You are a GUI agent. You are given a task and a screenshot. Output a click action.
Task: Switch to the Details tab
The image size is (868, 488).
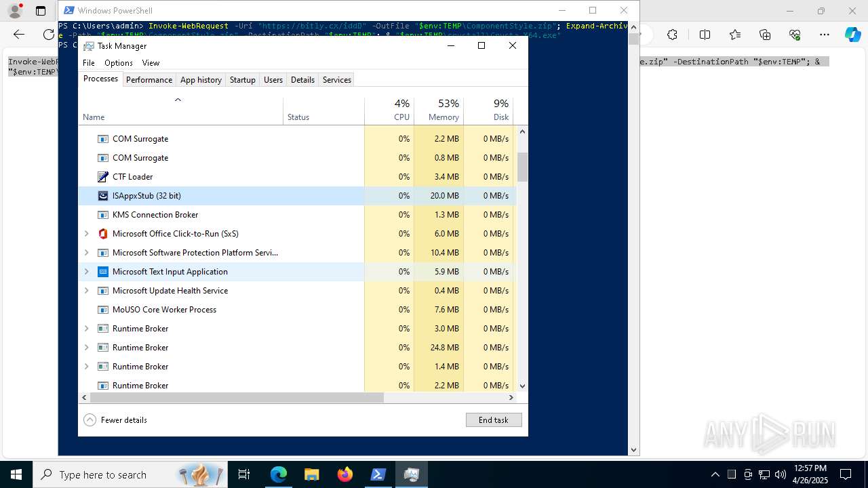point(302,80)
